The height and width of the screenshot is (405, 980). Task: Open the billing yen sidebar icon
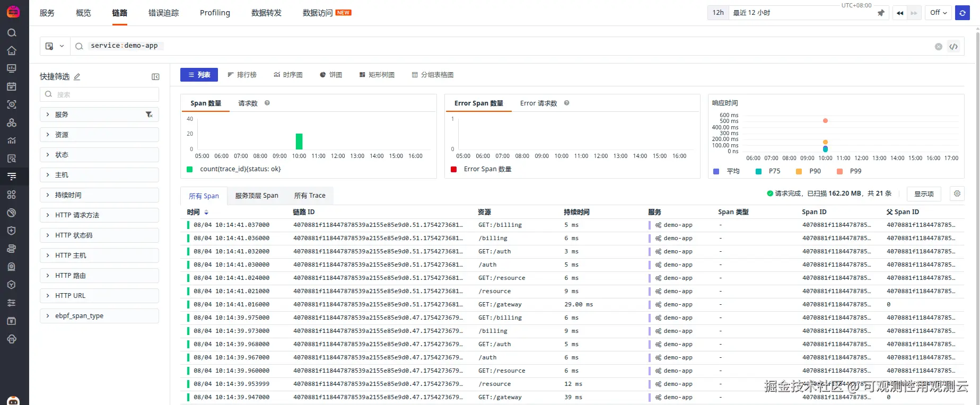[x=12, y=321]
